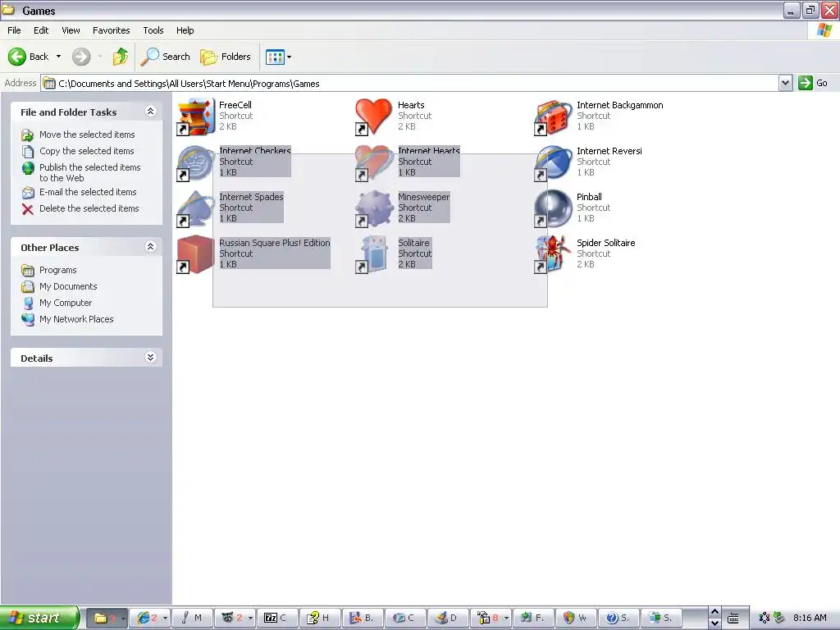Select the Internet Backgammon dice icon
Image resolution: width=840 pixels, height=630 pixels.
553,116
